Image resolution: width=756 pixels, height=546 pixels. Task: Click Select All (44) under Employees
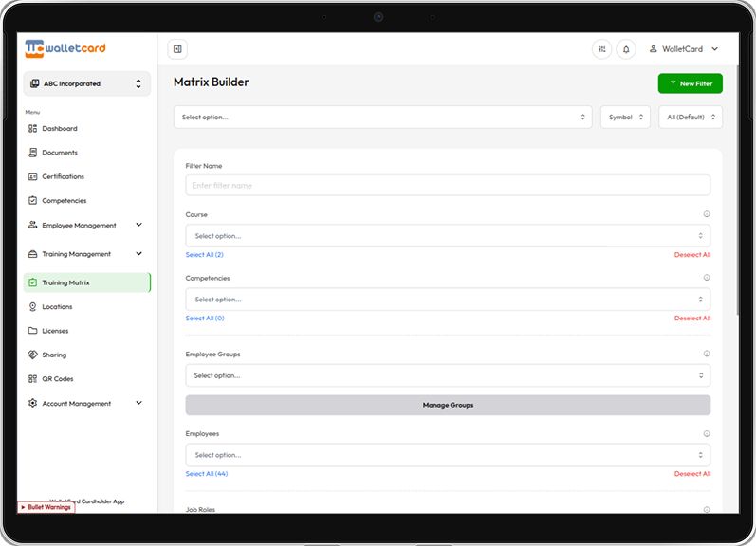pos(207,474)
